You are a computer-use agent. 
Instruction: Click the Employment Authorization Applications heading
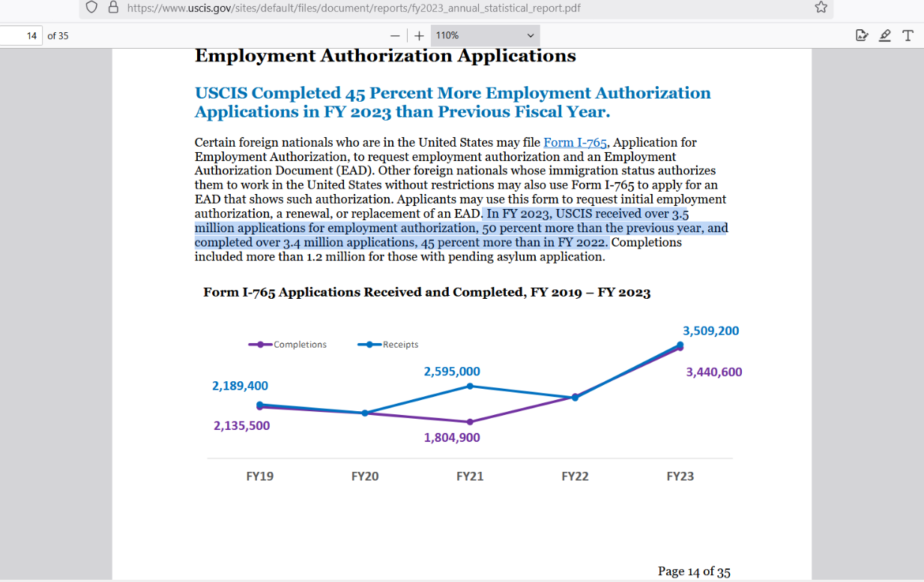(x=385, y=56)
